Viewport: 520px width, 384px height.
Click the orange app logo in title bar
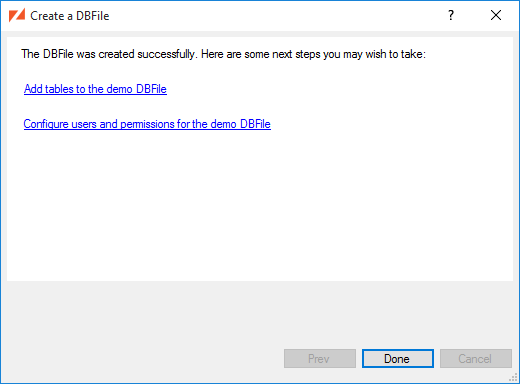(17, 15)
